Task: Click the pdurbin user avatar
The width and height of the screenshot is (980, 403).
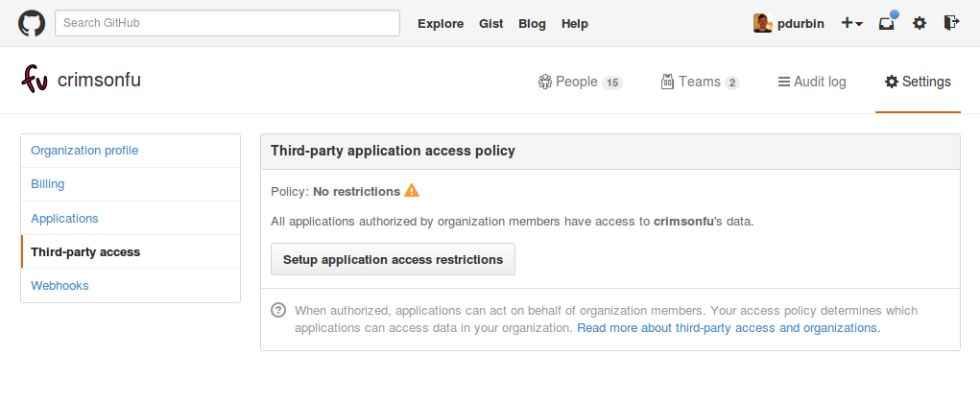Action: point(763,23)
